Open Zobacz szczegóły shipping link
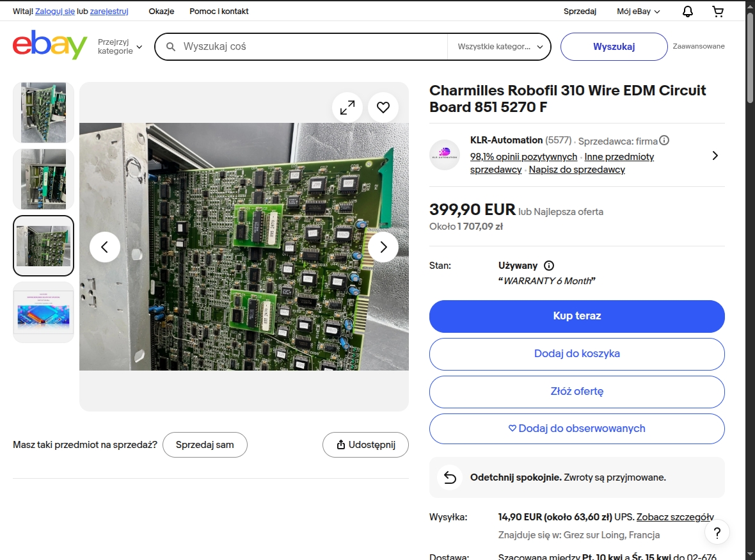 point(675,517)
